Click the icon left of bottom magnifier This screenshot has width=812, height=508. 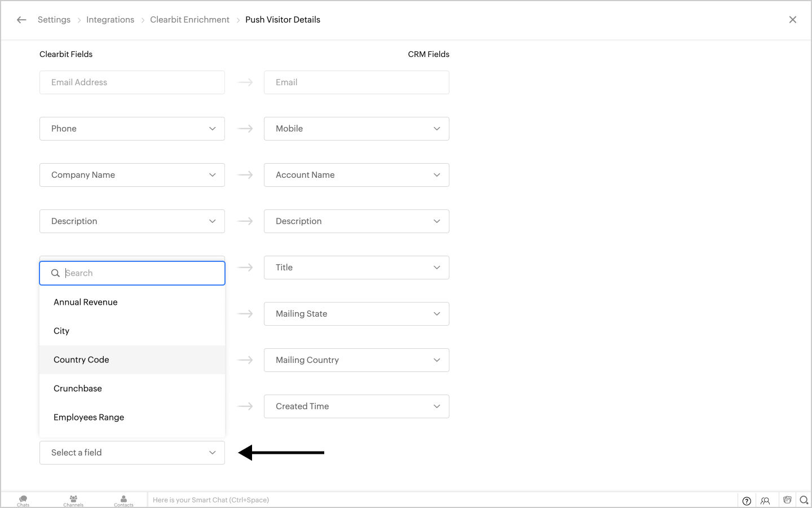787,500
